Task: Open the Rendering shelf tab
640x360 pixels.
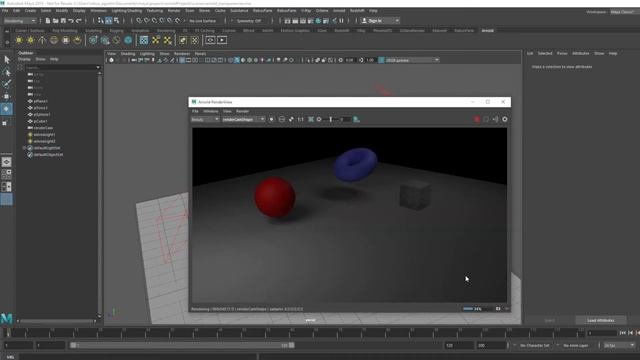Action: (166, 31)
